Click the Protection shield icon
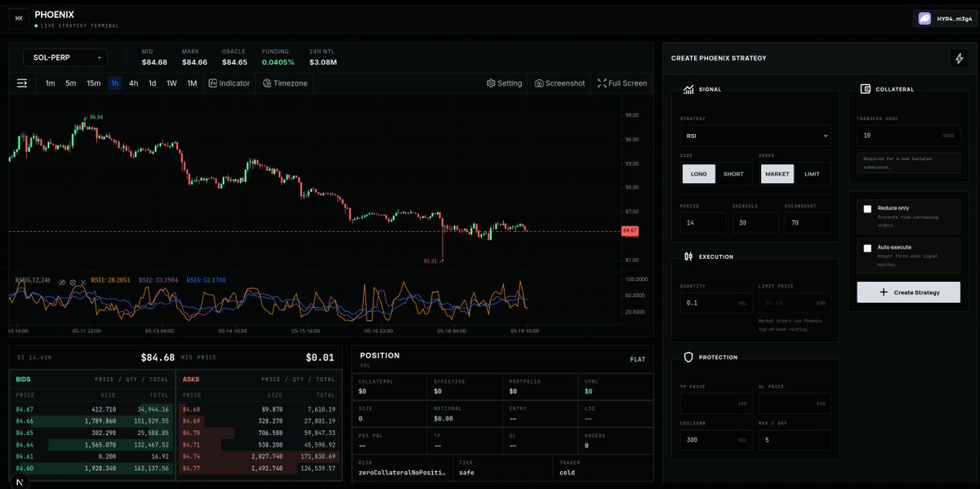980x489 pixels. [x=688, y=357]
